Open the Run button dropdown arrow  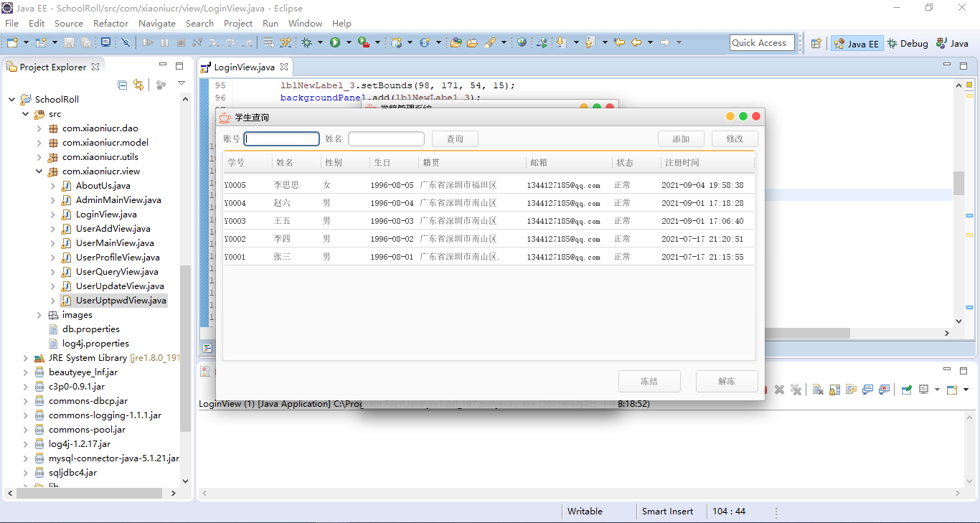click(x=349, y=43)
